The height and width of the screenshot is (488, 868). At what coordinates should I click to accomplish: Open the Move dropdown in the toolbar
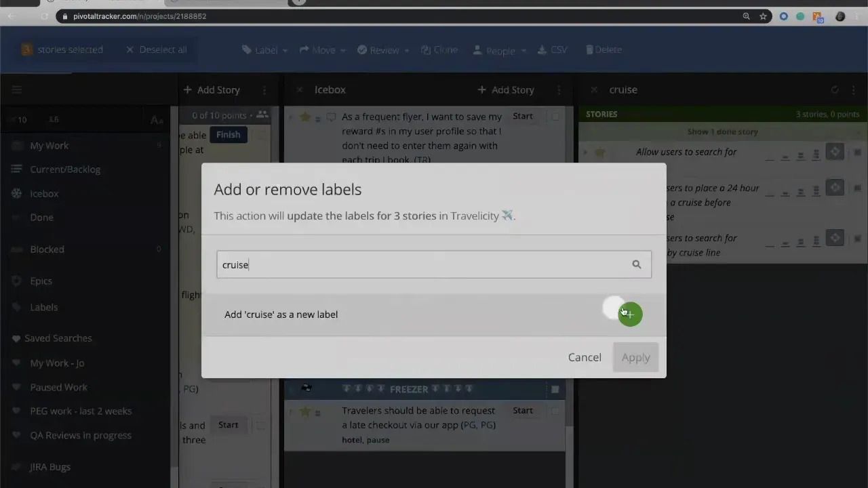coord(342,49)
